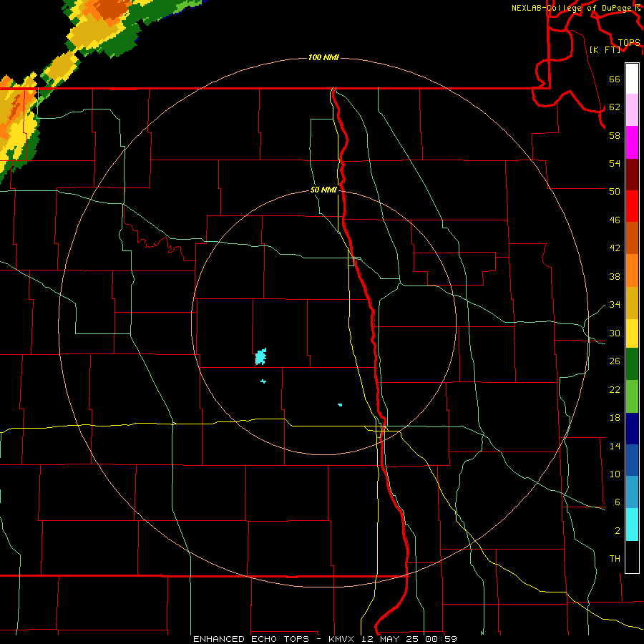Click the light green swatch near 22
The height and width of the screenshot is (644, 644).
click(x=632, y=396)
